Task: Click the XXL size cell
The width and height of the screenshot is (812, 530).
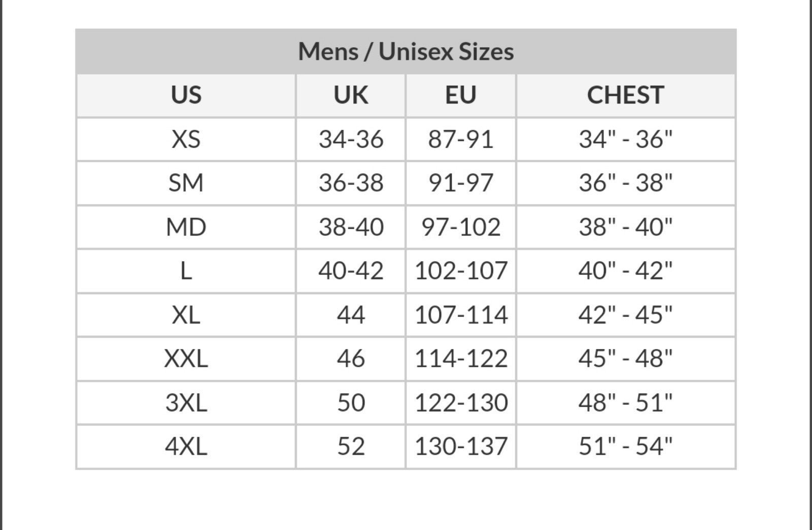Action: click(x=186, y=359)
